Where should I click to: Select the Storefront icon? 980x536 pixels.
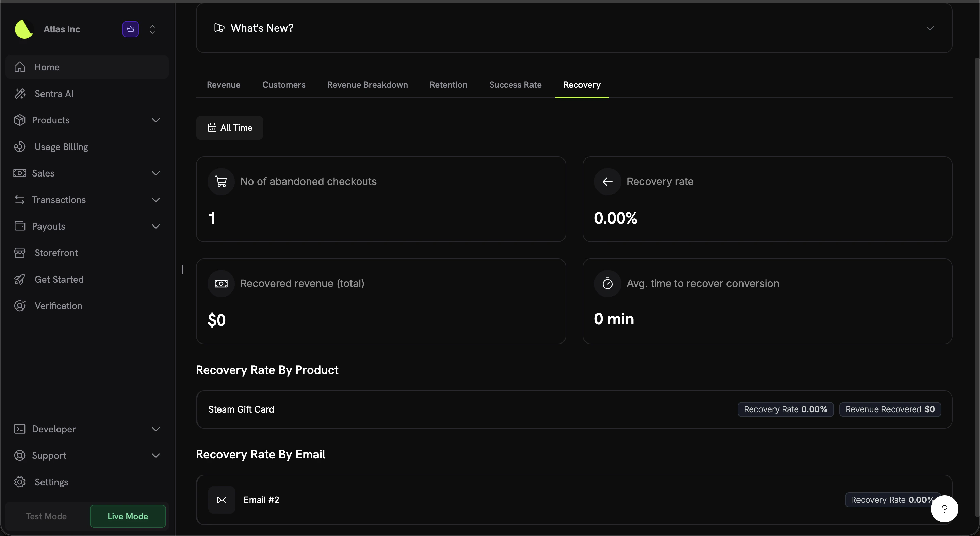pos(20,252)
